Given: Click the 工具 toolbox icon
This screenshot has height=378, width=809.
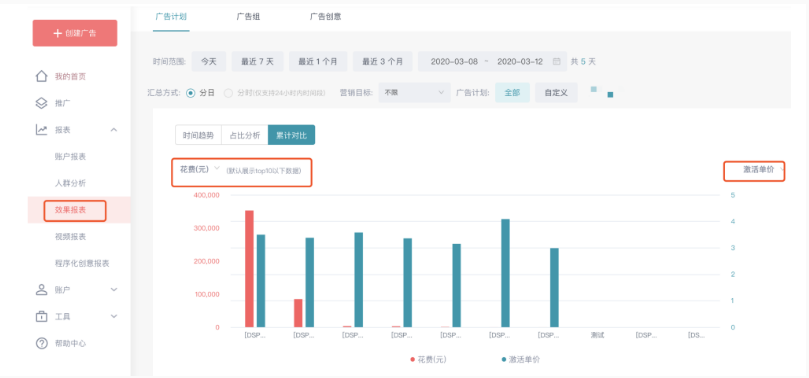Looking at the screenshot, I should click(41, 317).
